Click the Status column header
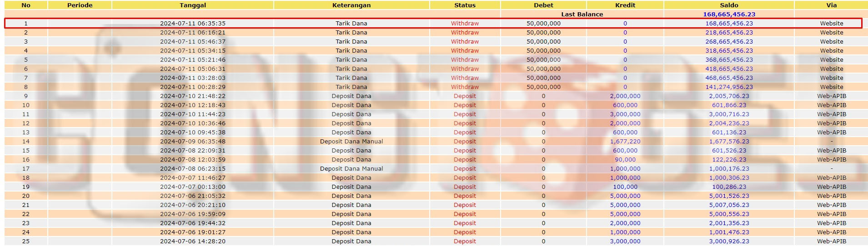Image resolution: width=868 pixels, height=246 pixels. [465, 5]
